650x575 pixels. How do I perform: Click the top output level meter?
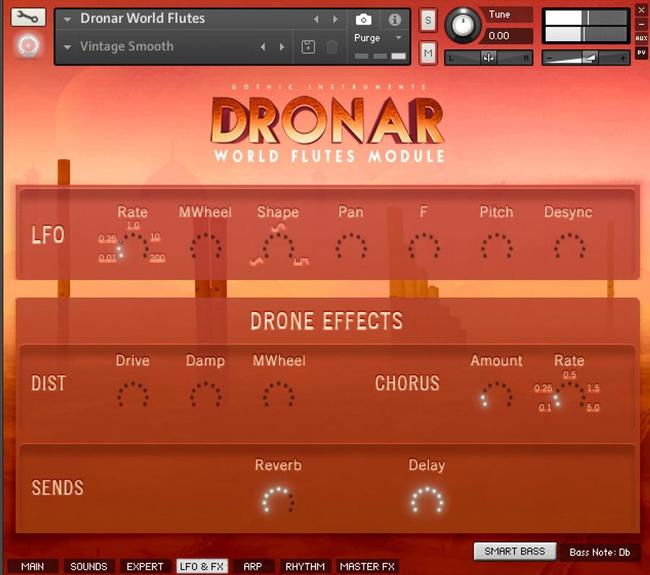(585, 18)
